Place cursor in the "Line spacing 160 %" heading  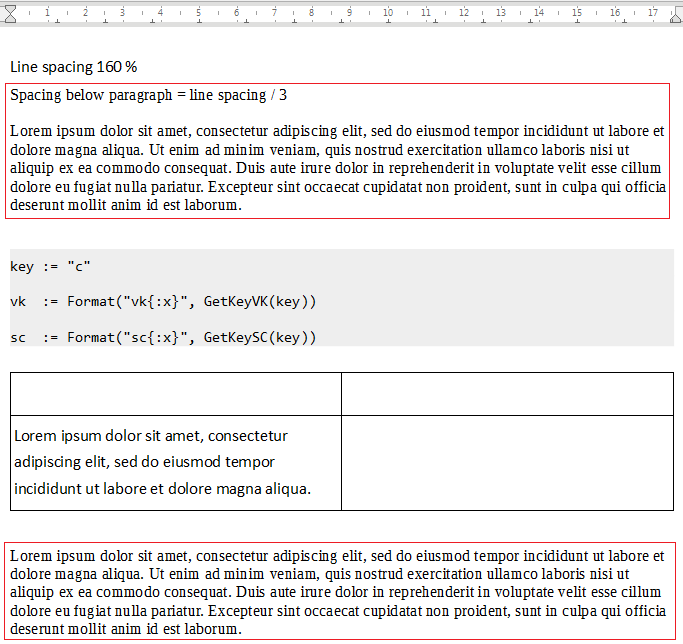[x=74, y=67]
